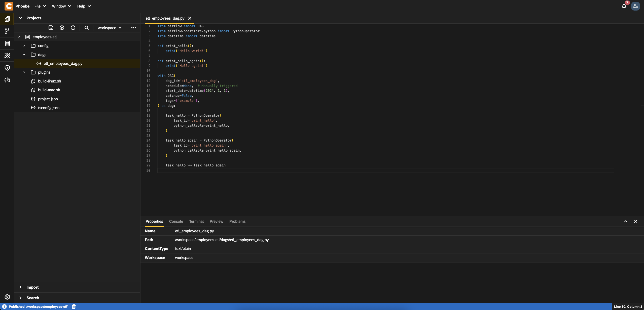Expand the plugins folder chevron
The height and width of the screenshot is (310, 644).
click(x=24, y=72)
